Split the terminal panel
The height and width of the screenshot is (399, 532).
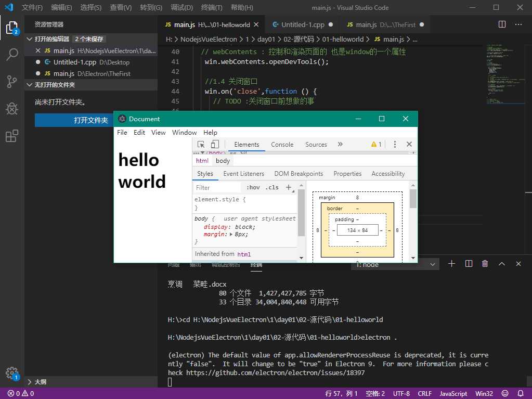469,264
